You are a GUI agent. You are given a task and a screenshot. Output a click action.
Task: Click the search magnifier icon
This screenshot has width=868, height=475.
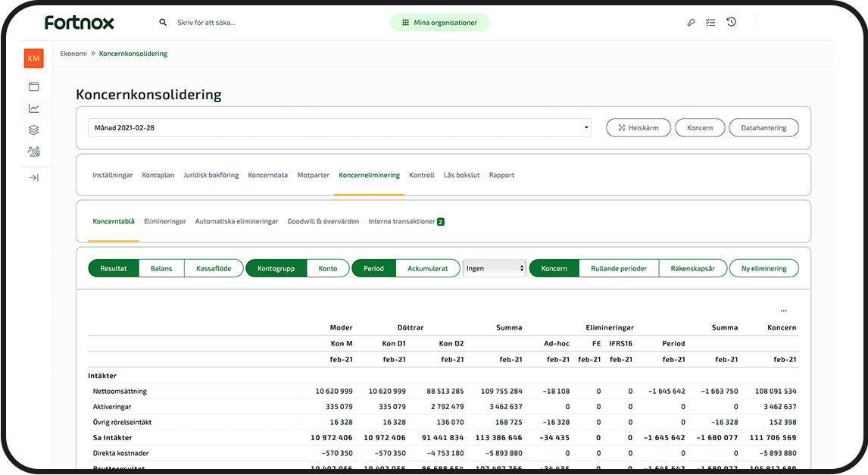pyautogui.click(x=163, y=23)
